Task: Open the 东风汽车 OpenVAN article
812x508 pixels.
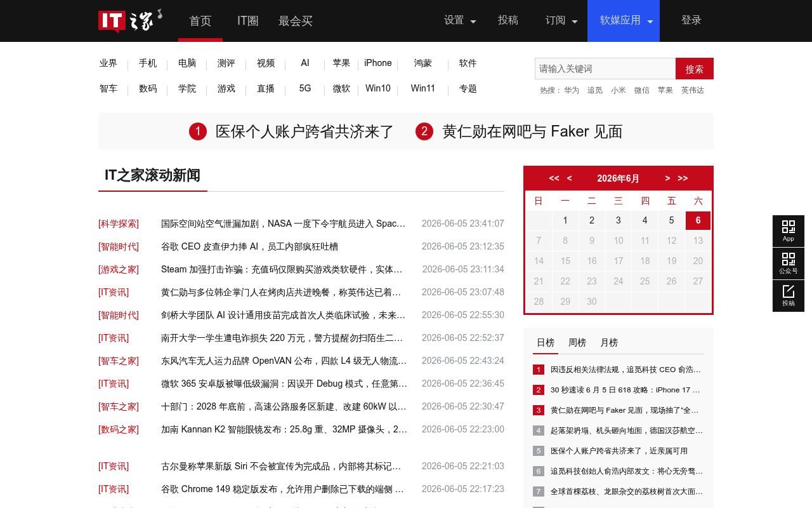Action: (x=284, y=361)
